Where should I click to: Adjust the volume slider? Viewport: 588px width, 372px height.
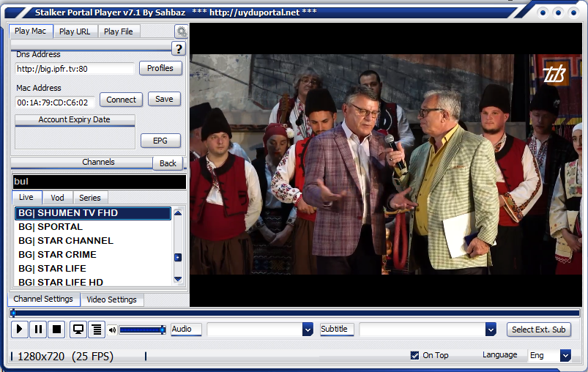(142, 330)
